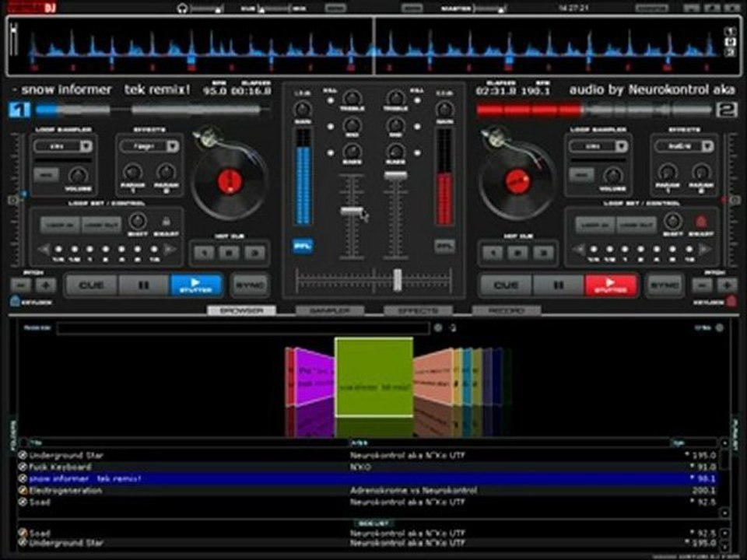This screenshot has height=560, width=747.
Task: Click deck 1 CUE button
Action: click(x=92, y=285)
